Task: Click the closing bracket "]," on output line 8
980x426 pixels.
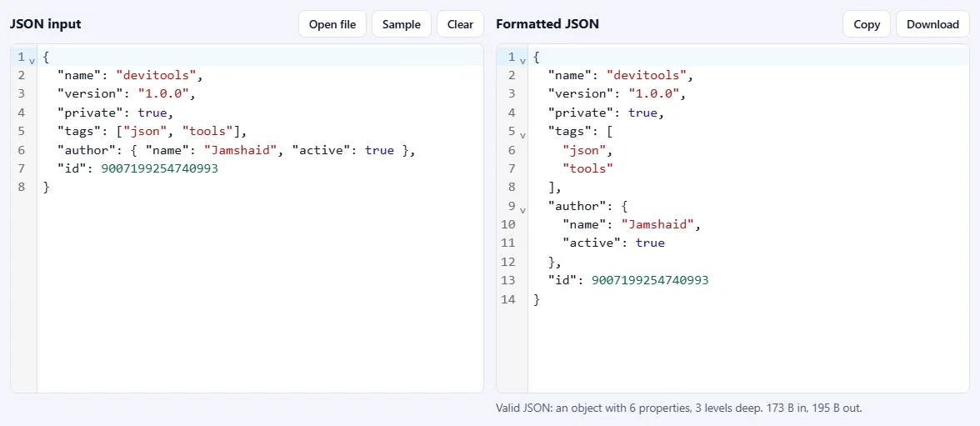Action: [555, 188]
